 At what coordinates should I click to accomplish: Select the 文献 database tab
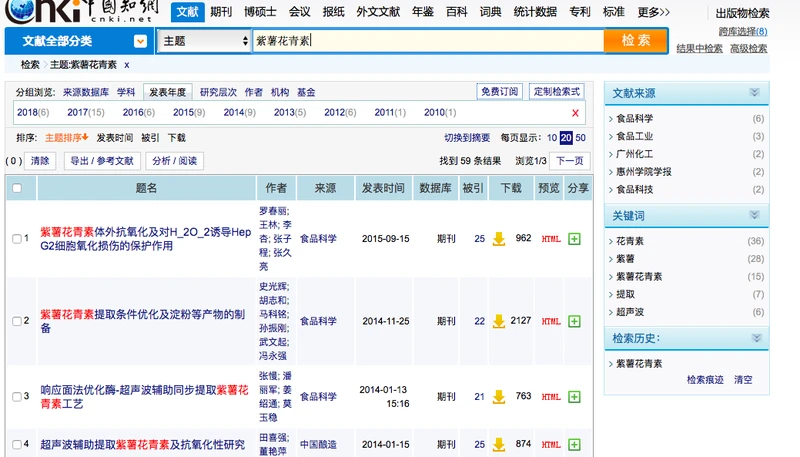[x=187, y=12]
